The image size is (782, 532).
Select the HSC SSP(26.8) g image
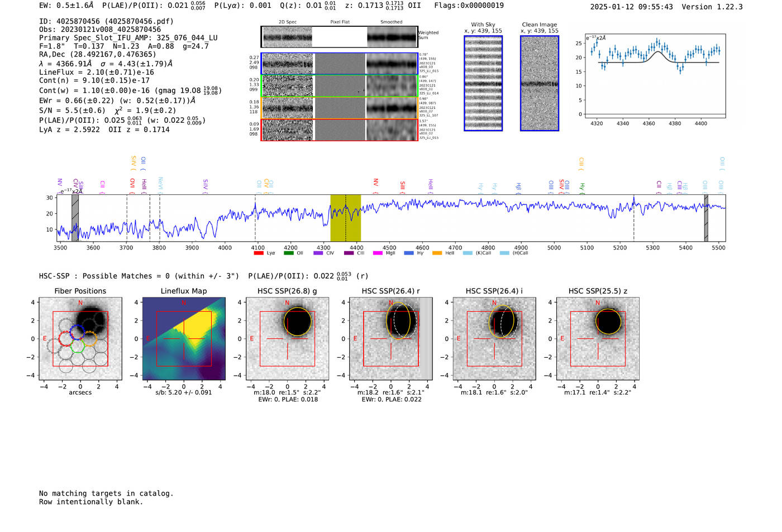pyautogui.click(x=287, y=339)
